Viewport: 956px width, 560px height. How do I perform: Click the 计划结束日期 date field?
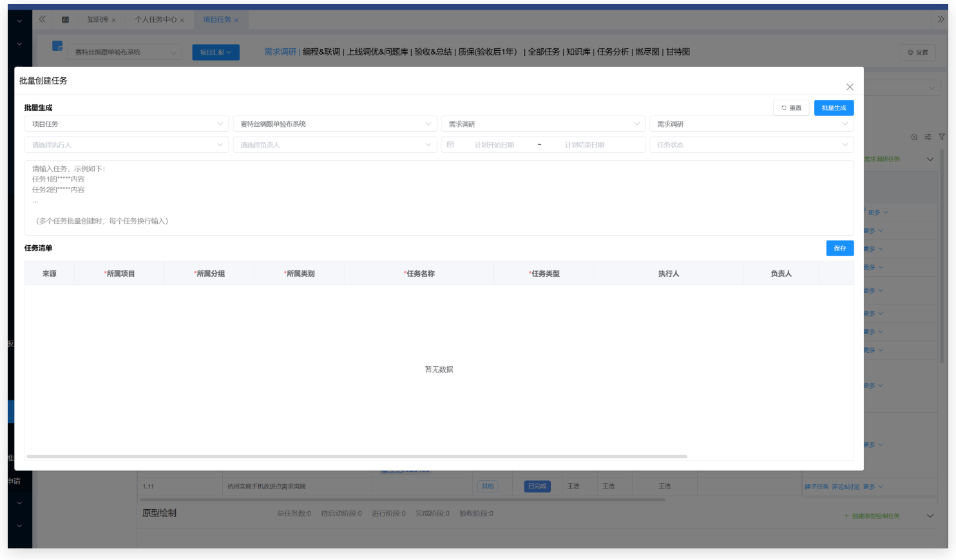[584, 145]
